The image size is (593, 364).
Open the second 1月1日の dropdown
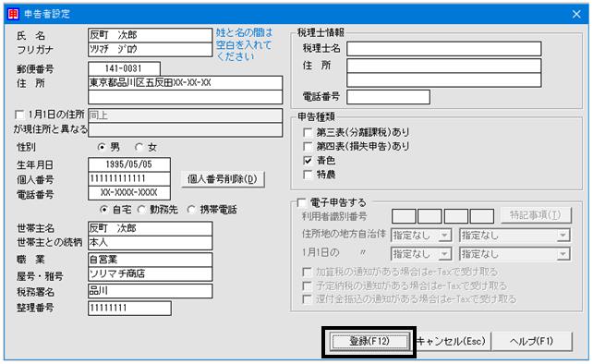pos(514,254)
